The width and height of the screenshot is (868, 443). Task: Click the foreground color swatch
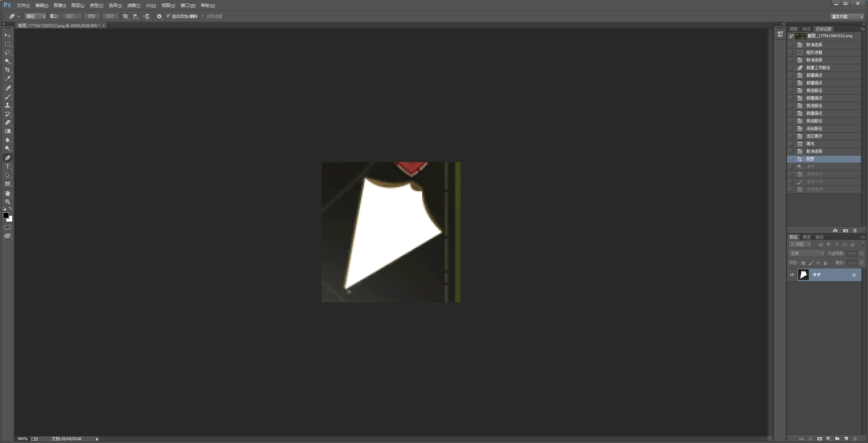click(6, 215)
